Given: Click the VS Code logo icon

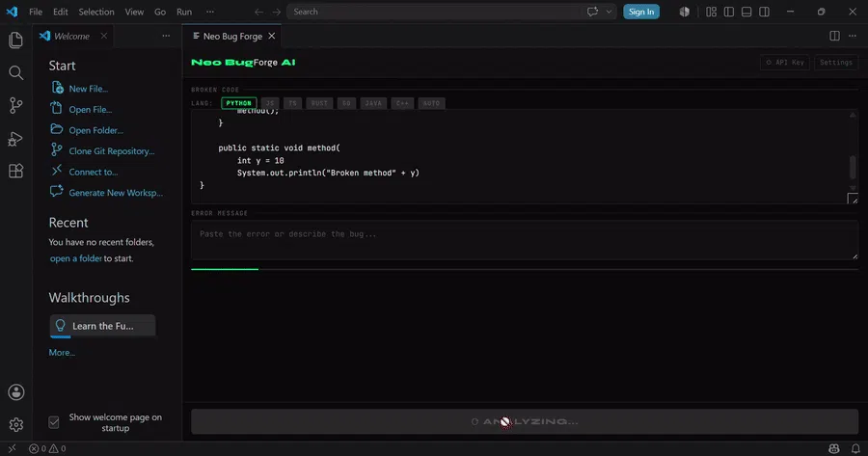Looking at the screenshot, I should [12, 12].
